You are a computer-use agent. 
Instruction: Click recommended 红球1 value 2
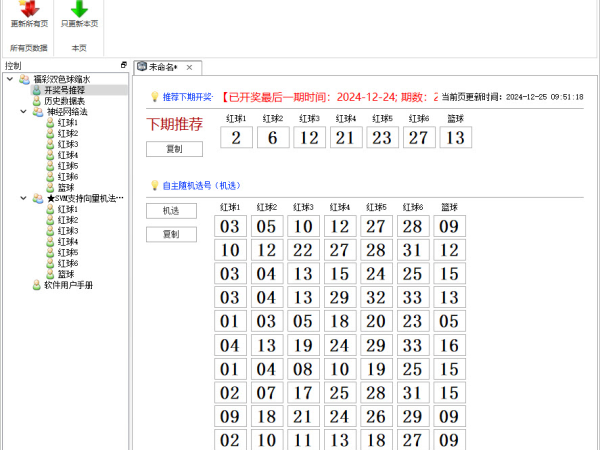tap(236, 137)
